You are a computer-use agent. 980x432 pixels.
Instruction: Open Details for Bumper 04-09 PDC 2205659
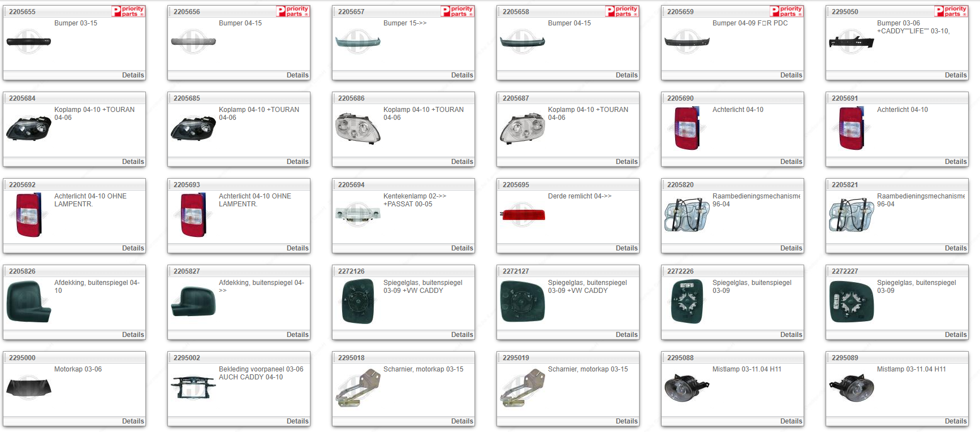pyautogui.click(x=791, y=75)
